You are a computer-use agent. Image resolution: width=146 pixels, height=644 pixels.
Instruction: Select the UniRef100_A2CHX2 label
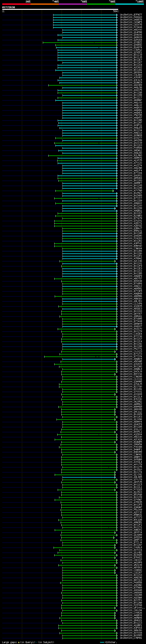(131, 67)
